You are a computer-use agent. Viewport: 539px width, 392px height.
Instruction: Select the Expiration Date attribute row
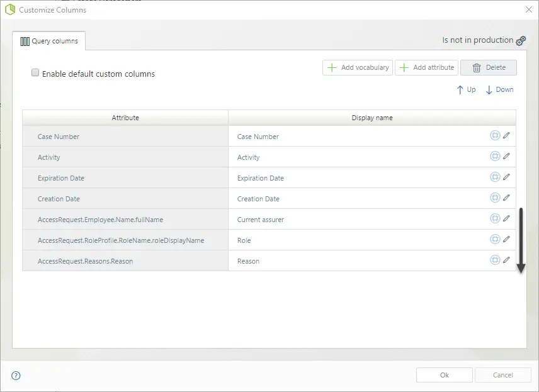pyautogui.click(x=125, y=178)
